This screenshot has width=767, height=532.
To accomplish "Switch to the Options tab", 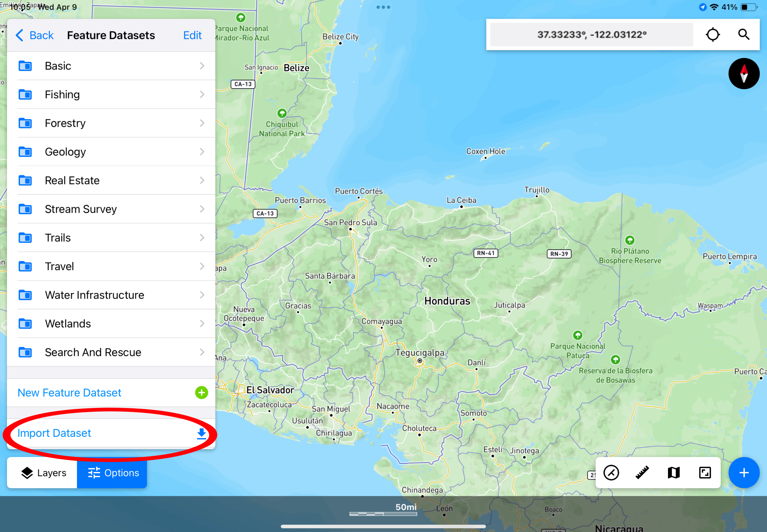I will [112, 473].
